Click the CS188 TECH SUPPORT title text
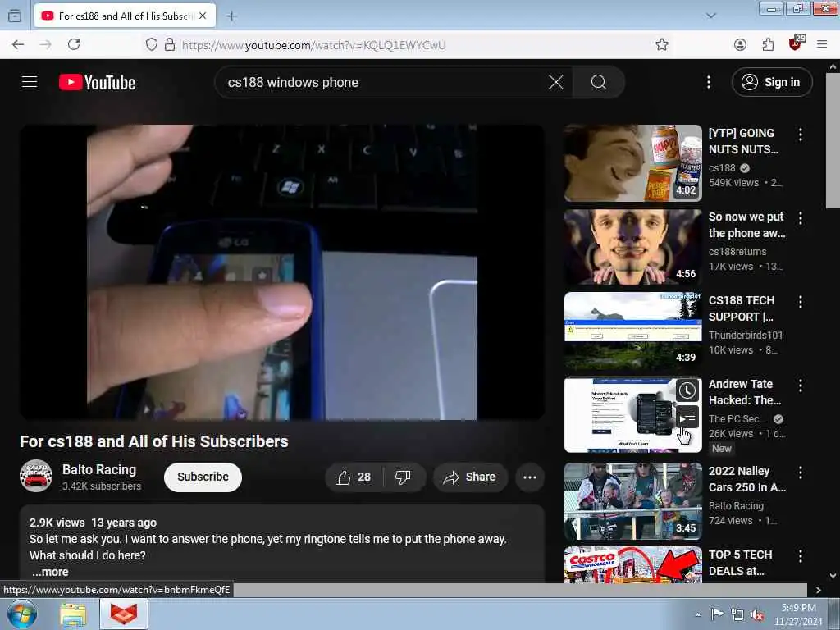 [742, 308]
